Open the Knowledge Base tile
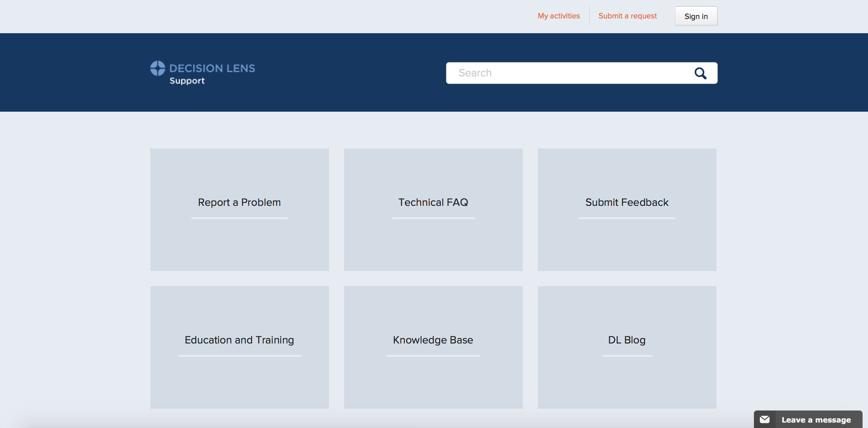 tap(433, 347)
